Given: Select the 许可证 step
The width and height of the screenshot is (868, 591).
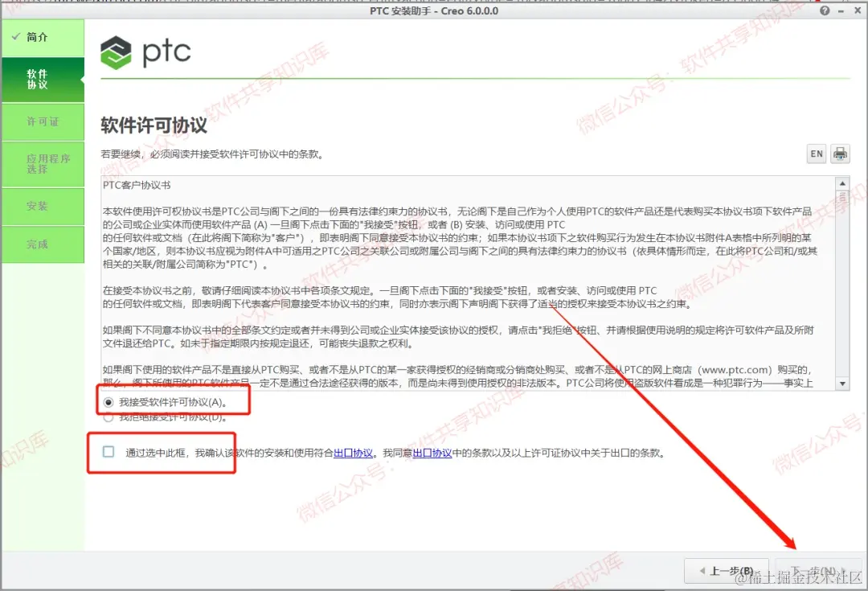Looking at the screenshot, I should [x=43, y=122].
